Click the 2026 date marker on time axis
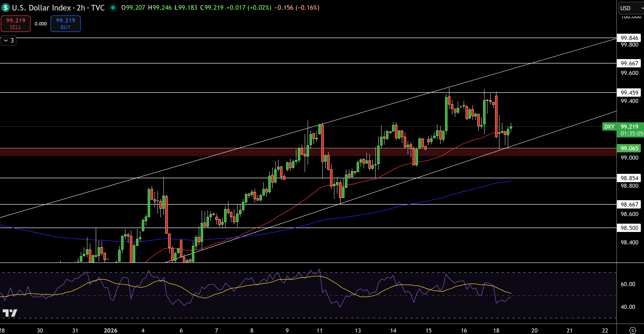Image resolution: width=644 pixels, height=334 pixels. [111, 331]
